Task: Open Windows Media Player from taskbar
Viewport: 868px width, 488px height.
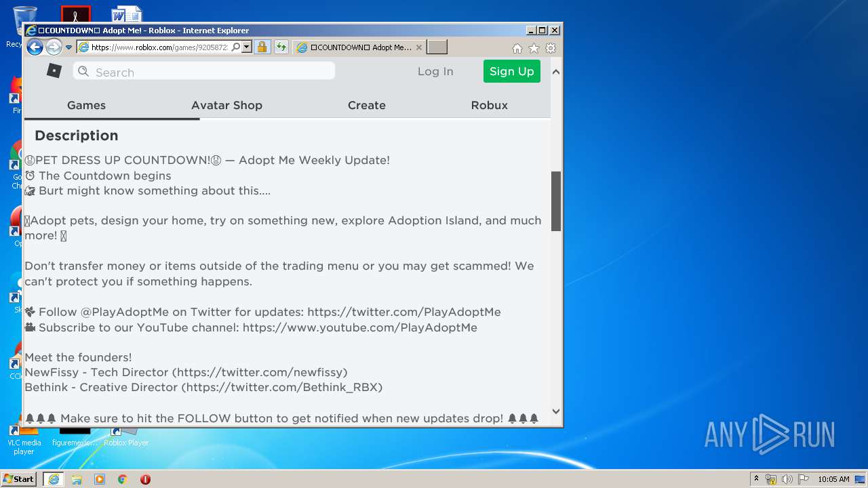Action: [x=100, y=479]
